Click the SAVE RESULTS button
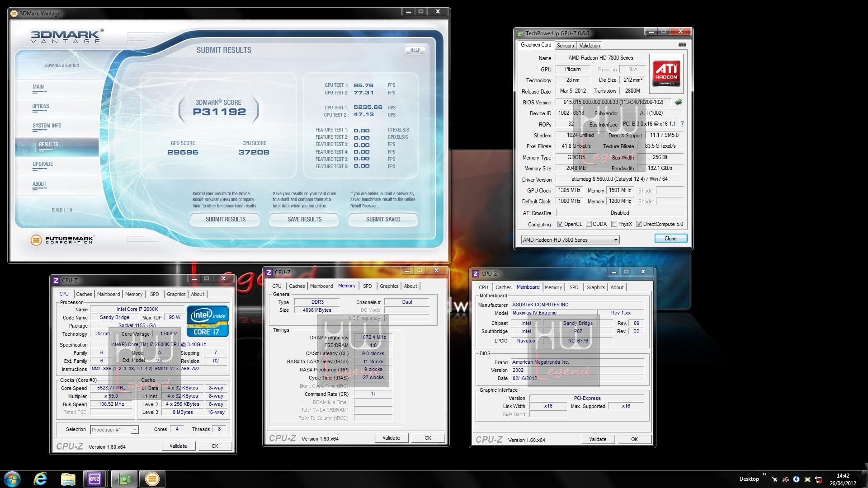Screen dimensions: 868x488 click(304, 220)
